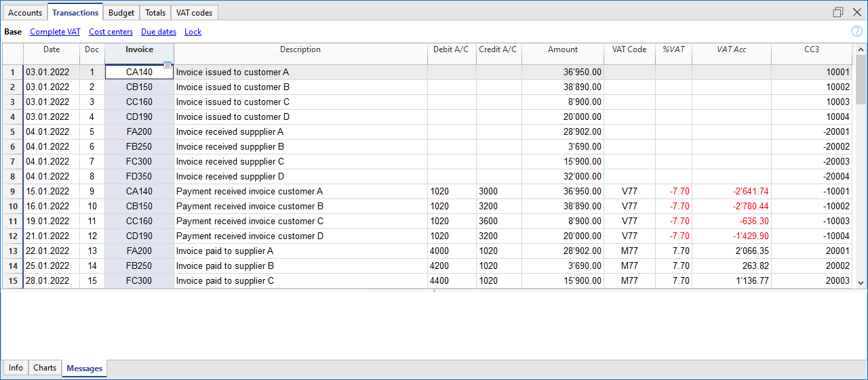The image size is (868, 380).
Task: Open the VAT codes tab
Action: (x=194, y=13)
